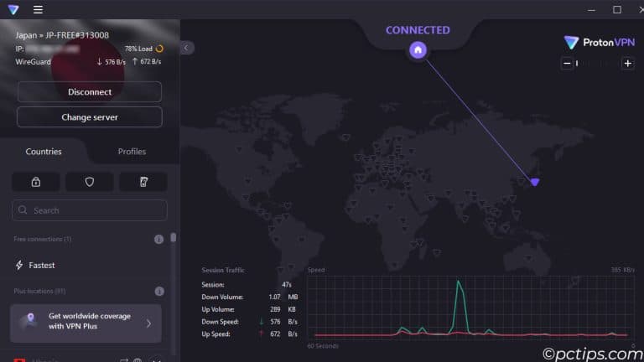Zoom in the map with plus button

coord(627,63)
